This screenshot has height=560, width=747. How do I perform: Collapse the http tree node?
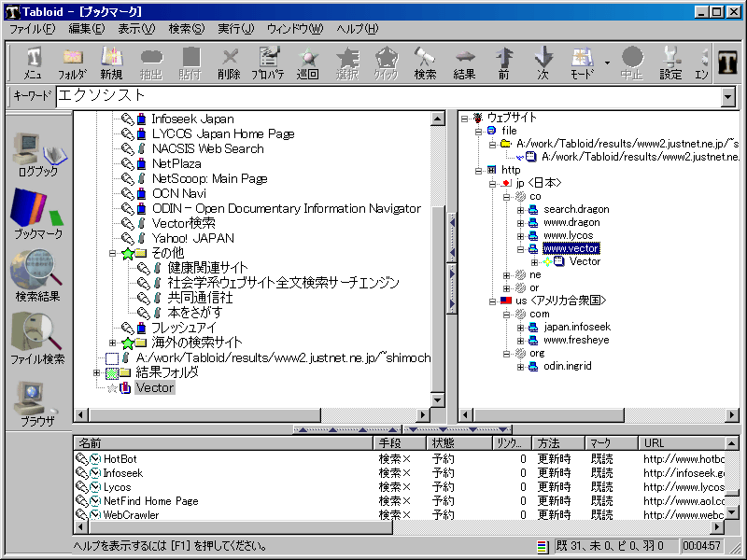pyautogui.click(x=478, y=171)
